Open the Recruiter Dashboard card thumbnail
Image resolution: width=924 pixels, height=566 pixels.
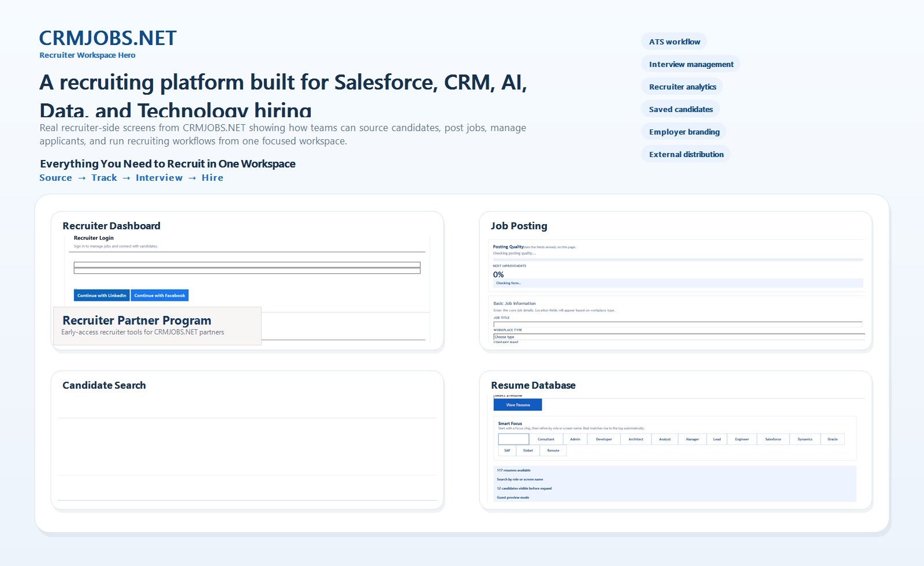(x=247, y=281)
